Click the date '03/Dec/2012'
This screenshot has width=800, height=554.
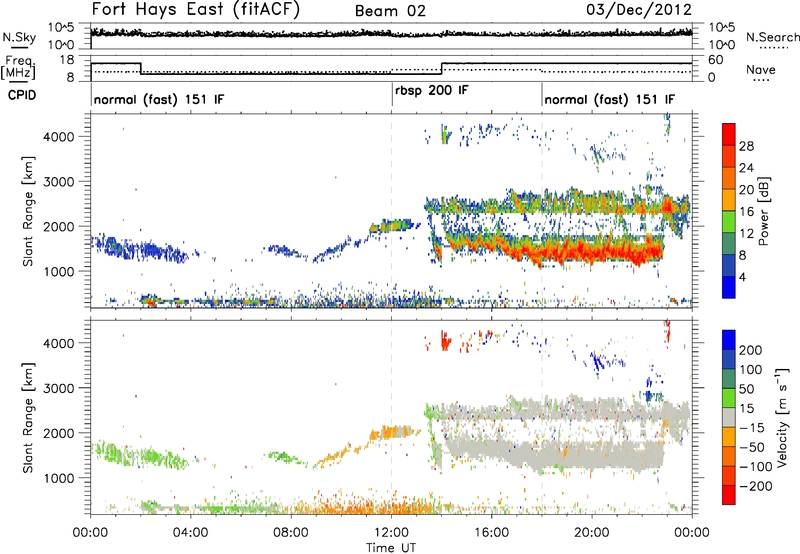tap(639, 10)
